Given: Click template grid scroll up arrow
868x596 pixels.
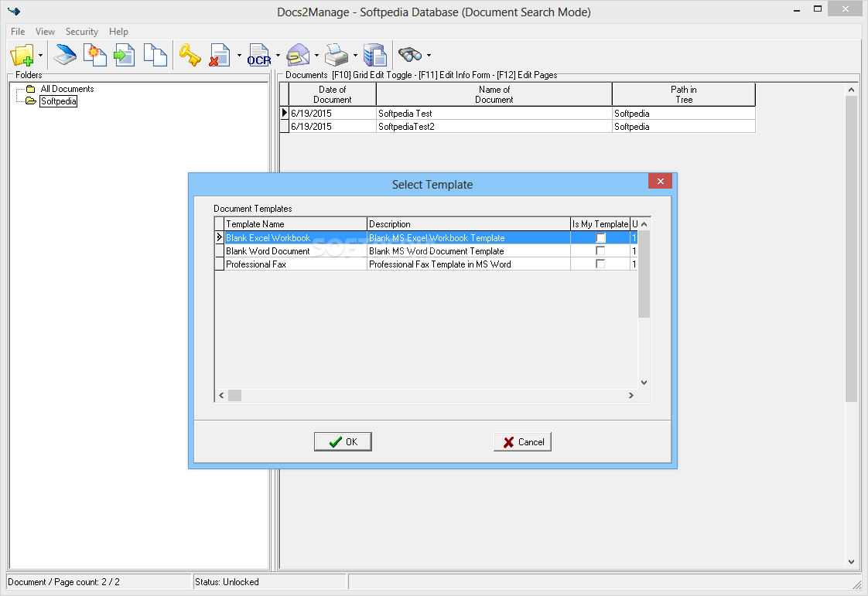Looking at the screenshot, I should click(x=644, y=224).
